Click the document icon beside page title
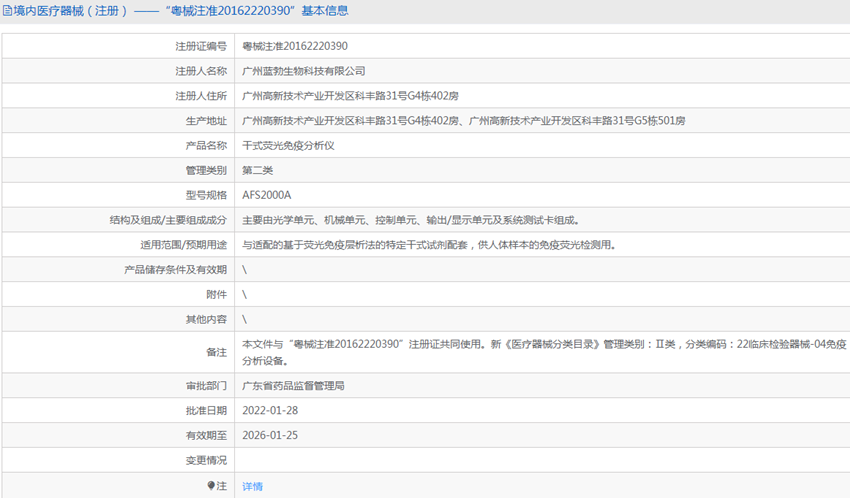The height and width of the screenshot is (498, 850). click(x=7, y=11)
